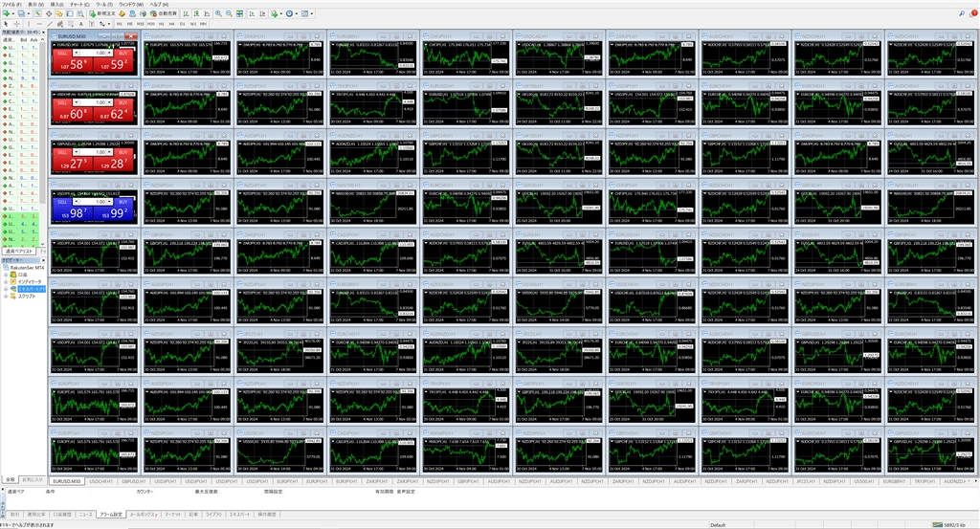Switch to candlestick chart icon
The height and width of the screenshot is (529, 980).
(x=196, y=13)
